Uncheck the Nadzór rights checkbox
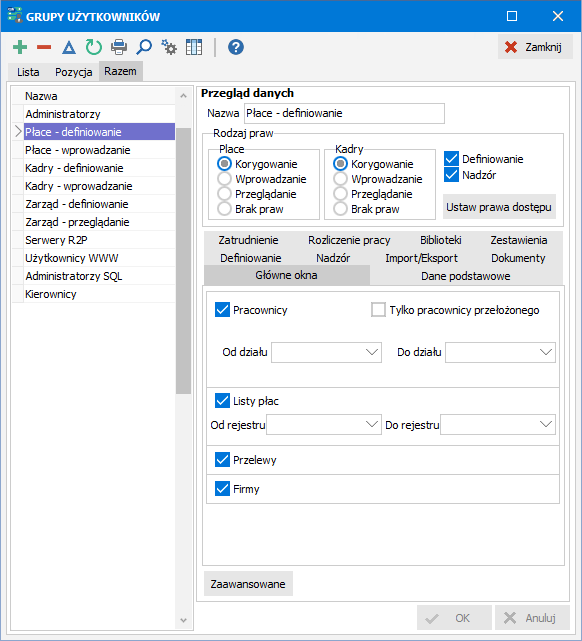This screenshot has height=641, width=582. (x=452, y=175)
